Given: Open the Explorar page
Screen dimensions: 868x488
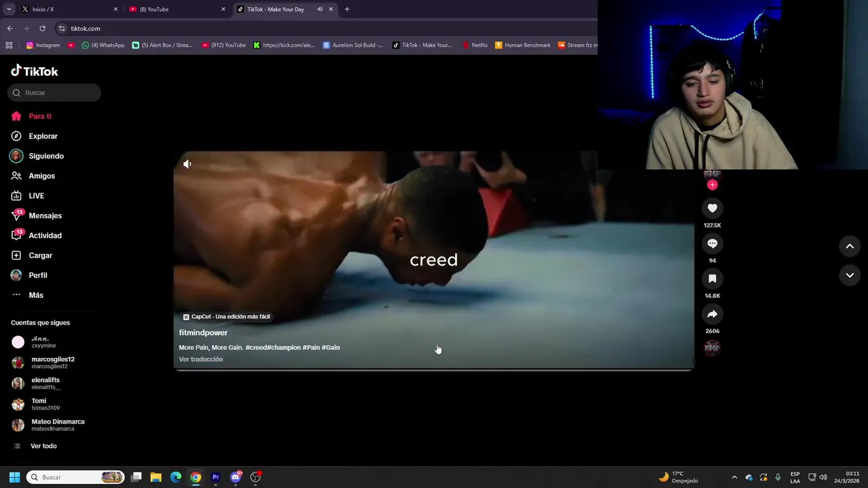Looking at the screenshot, I should [35, 136].
